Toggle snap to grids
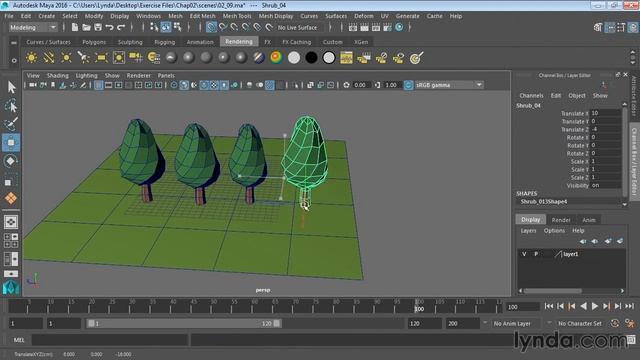Screen dimensions: 640x360 click(211, 27)
